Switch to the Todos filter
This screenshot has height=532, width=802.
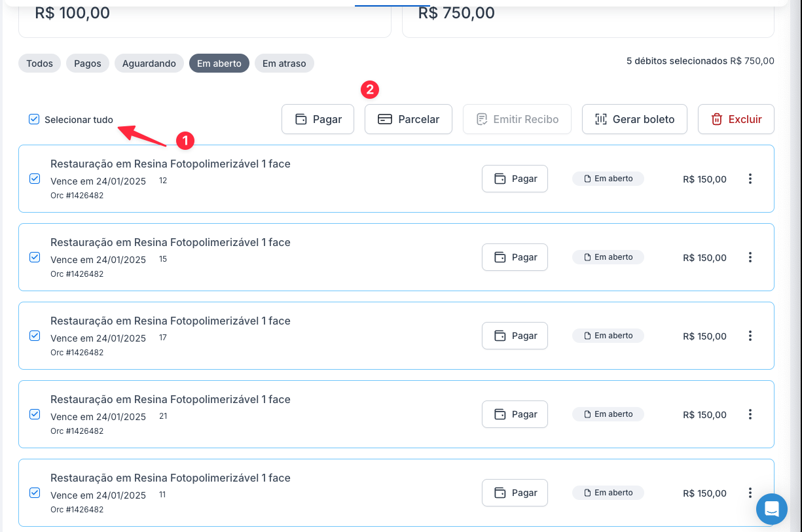click(x=39, y=63)
